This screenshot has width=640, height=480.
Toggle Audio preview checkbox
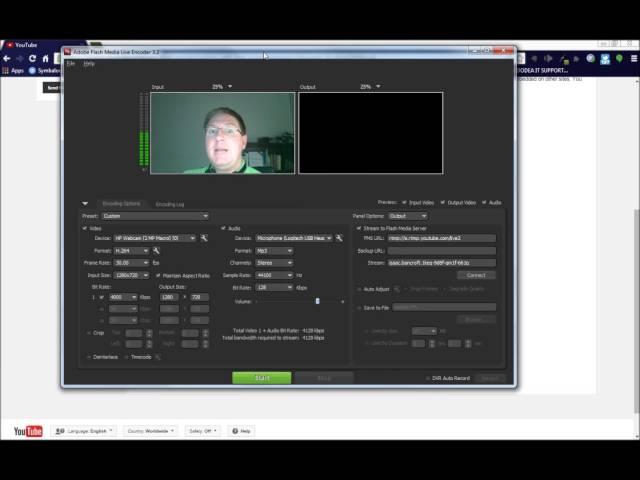[484, 202]
